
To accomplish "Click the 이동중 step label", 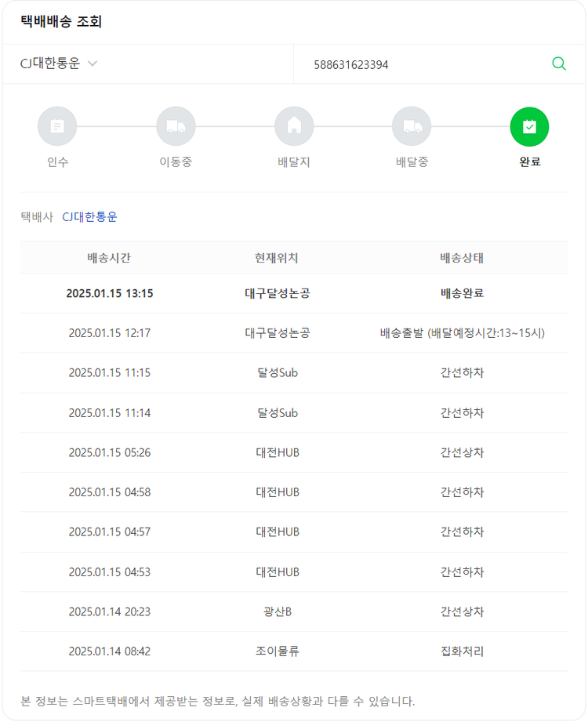I will pos(176,162).
